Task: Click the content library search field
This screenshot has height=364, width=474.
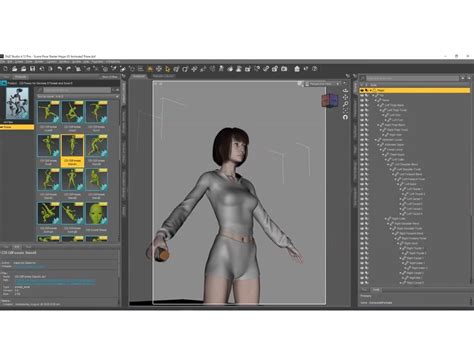Action: 77,90
